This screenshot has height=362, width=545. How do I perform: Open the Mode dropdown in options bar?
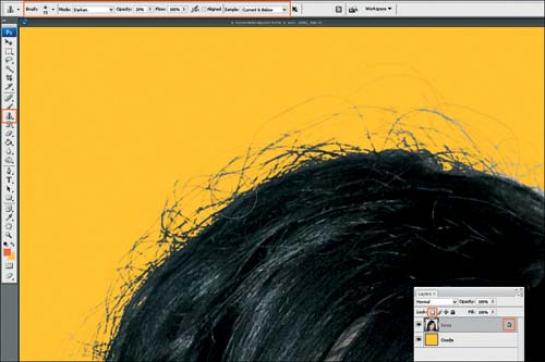(93, 10)
